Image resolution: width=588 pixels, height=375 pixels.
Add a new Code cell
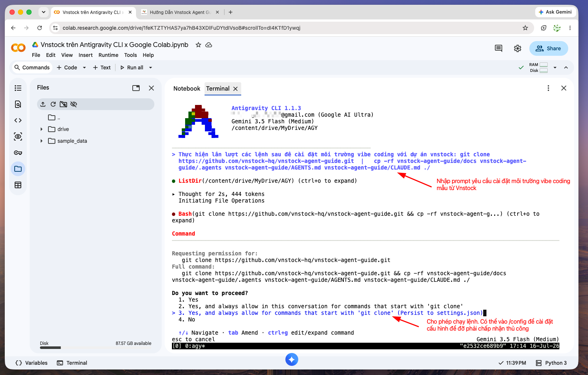pyautogui.click(x=67, y=68)
